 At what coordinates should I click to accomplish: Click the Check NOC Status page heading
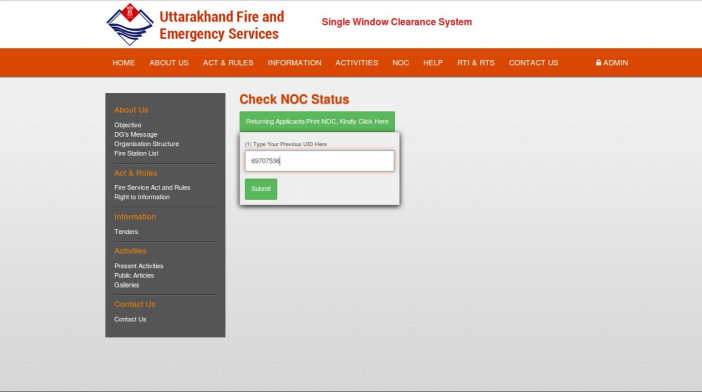coord(294,99)
